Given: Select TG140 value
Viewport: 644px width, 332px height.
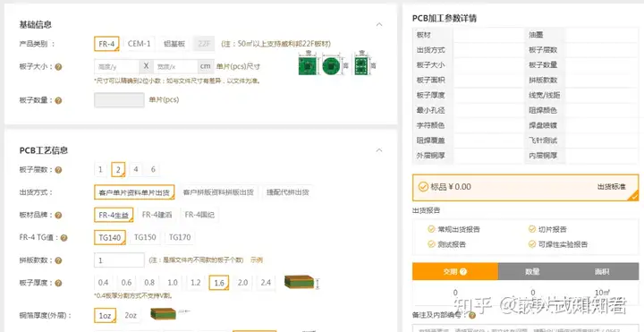Looking at the screenshot, I should coord(110,237).
